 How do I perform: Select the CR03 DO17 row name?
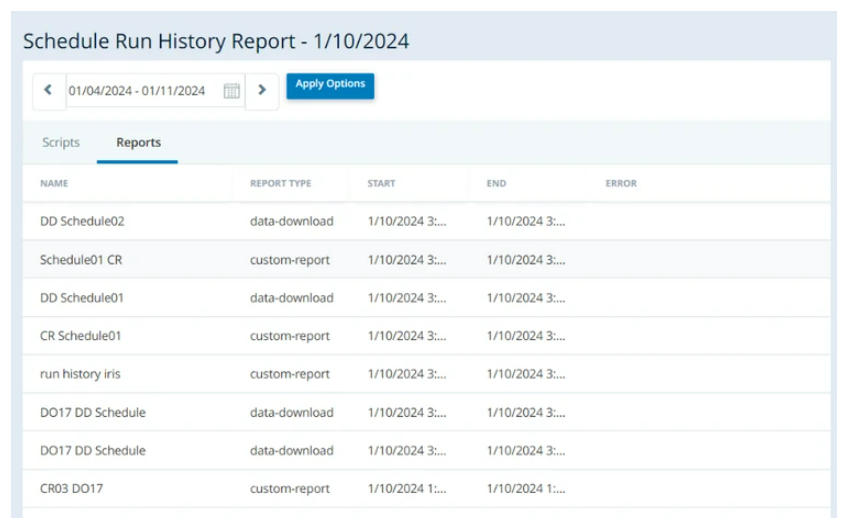pos(71,488)
